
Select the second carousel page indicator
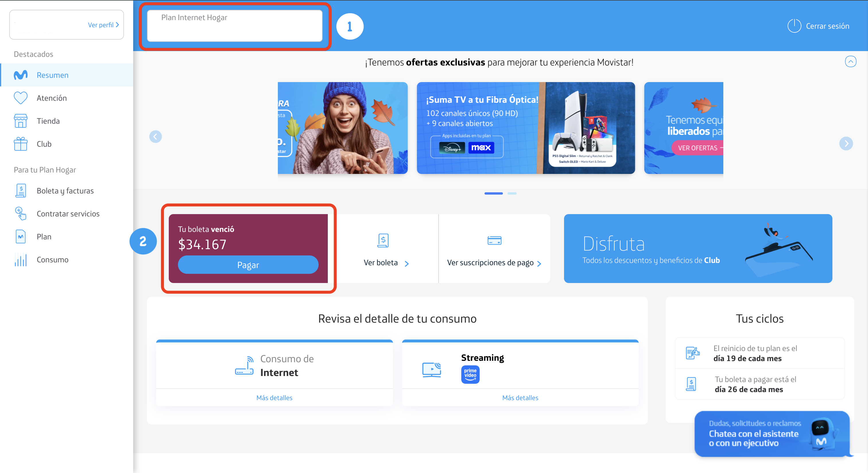[512, 193]
